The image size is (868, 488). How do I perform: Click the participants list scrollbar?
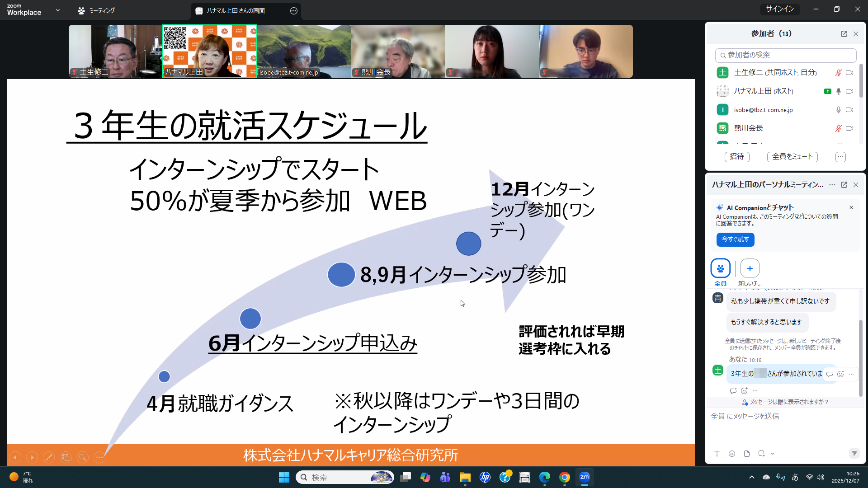(x=861, y=81)
